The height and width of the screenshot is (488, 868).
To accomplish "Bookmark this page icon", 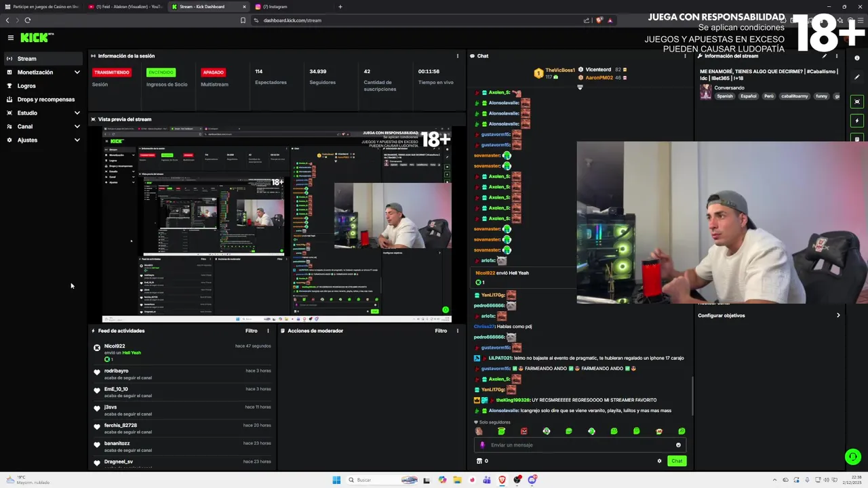I will click(x=243, y=20).
